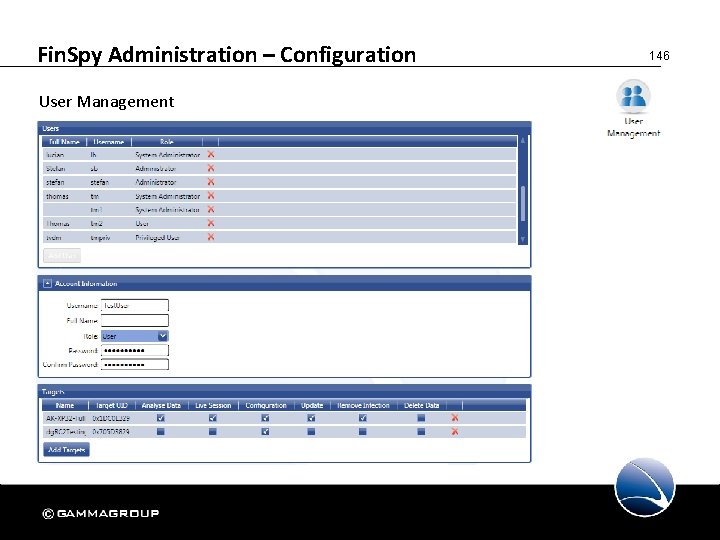
Task: Remove the AK-XP32-Full target row
Action: [455, 418]
